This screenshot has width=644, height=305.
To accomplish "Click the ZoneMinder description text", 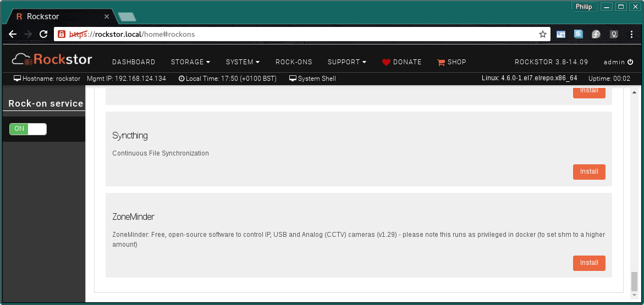I will (358, 240).
